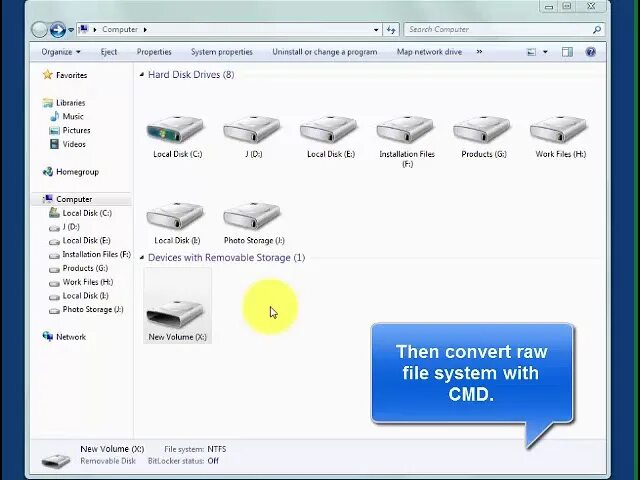This screenshot has width=640, height=480.
Task: Click the search magnifier icon
Action: pyautogui.click(x=597, y=29)
